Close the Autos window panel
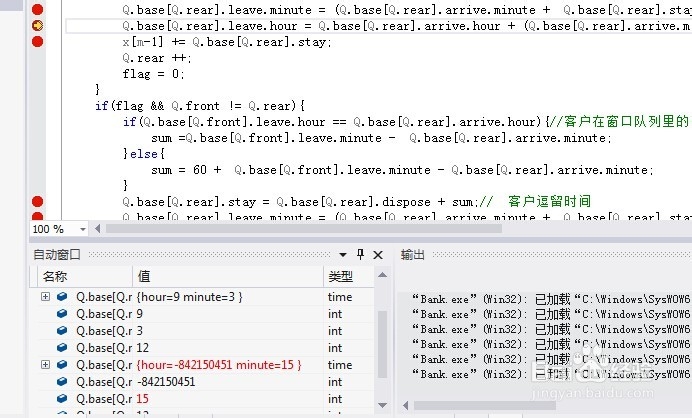The width and height of the screenshot is (692, 418). coord(378,255)
